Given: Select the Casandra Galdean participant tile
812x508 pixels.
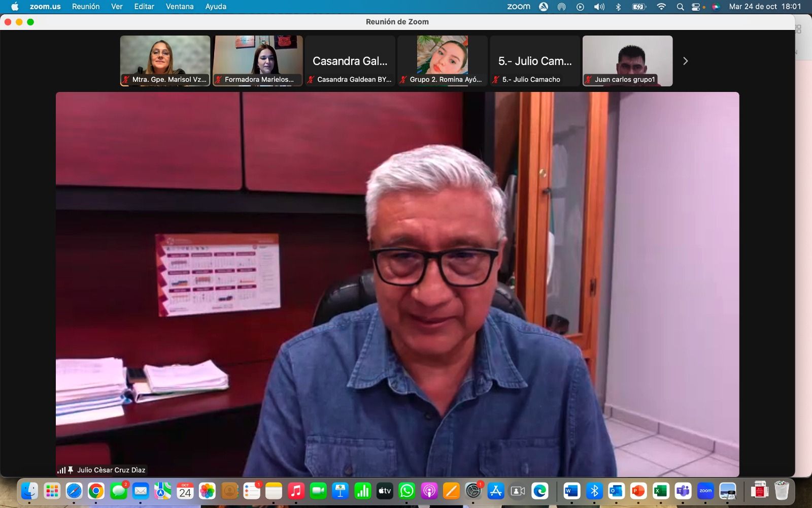Looking at the screenshot, I should click(350, 61).
